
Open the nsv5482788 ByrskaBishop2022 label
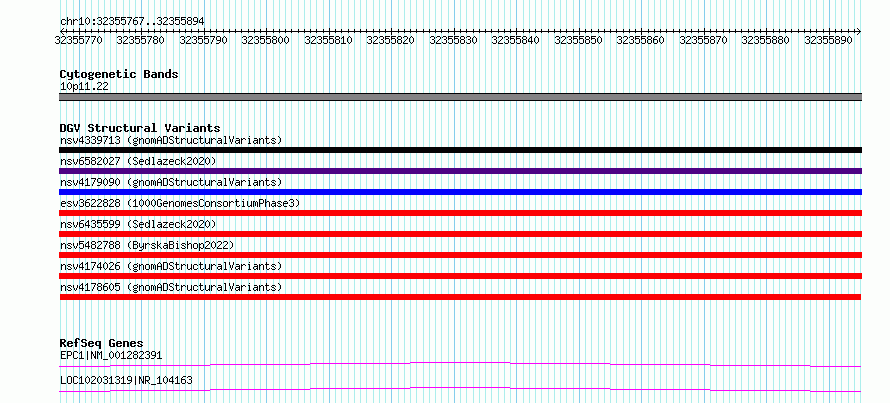tap(147, 245)
